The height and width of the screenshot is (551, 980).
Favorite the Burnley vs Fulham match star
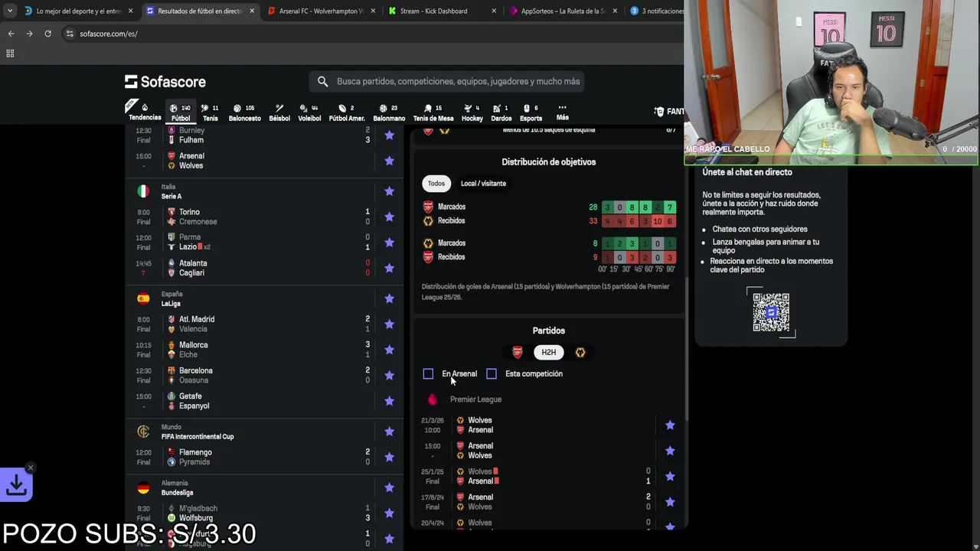[389, 135]
